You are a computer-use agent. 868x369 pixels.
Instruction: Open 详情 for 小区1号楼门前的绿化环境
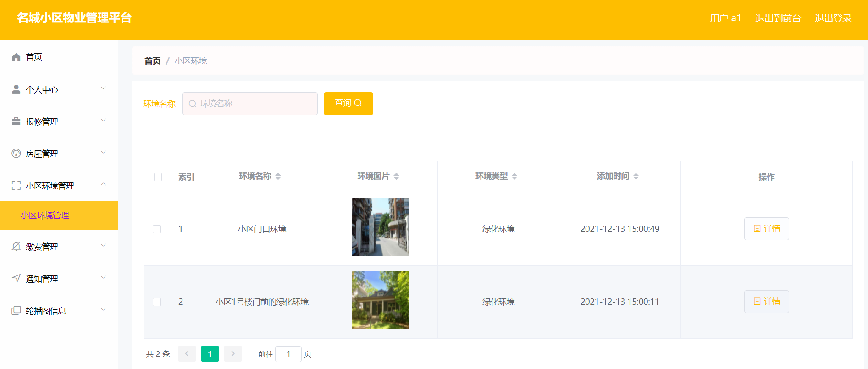click(x=767, y=302)
